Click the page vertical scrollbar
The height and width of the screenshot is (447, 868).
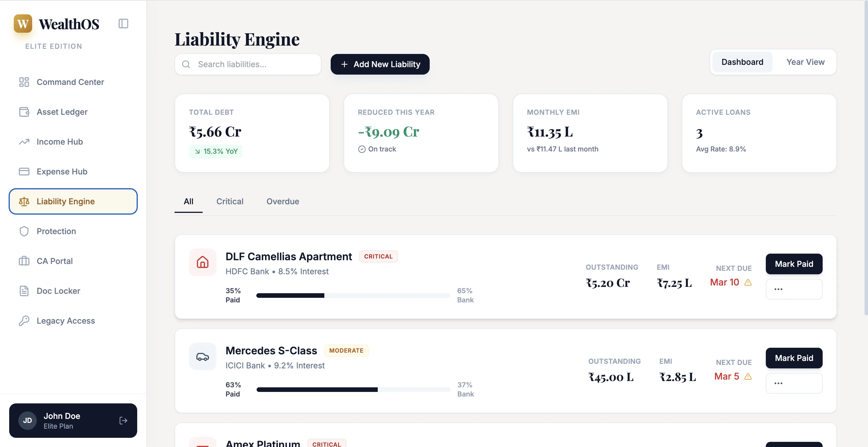tap(866, 158)
